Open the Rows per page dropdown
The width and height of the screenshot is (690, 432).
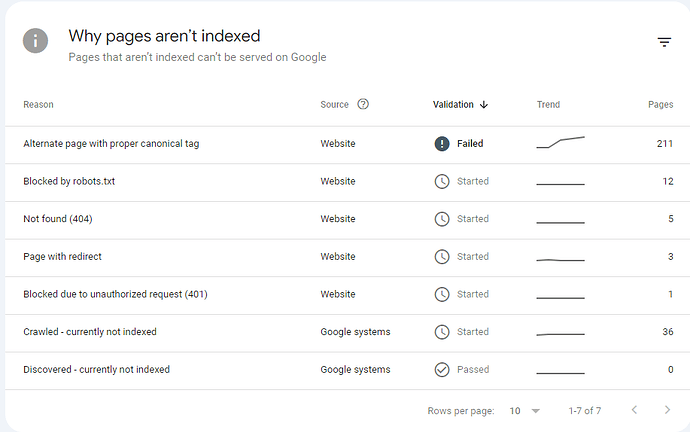pos(523,411)
